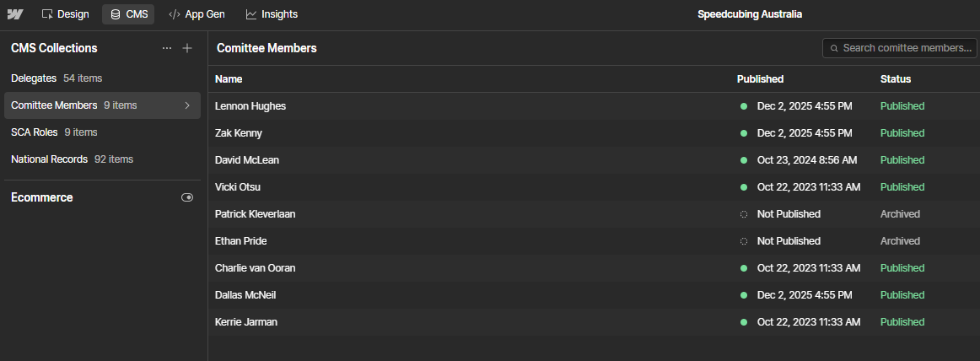Select the CMS tab
The width and height of the screenshot is (980, 361).
coord(129,14)
